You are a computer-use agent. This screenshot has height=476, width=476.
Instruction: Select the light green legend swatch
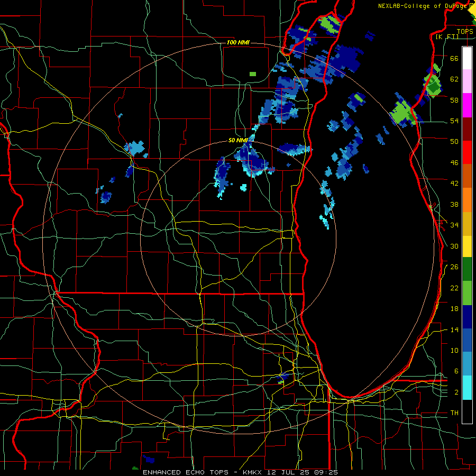pyautogui.click(x=467, y=293)
